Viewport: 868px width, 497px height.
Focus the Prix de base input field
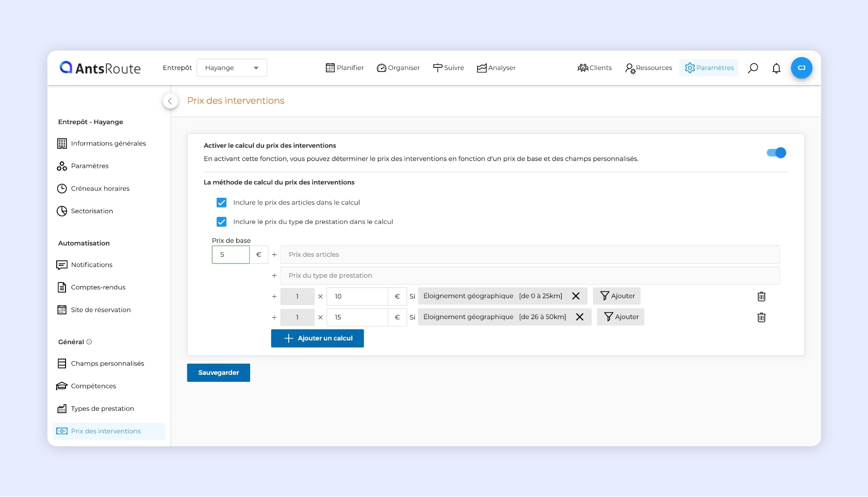pos(231,255)
